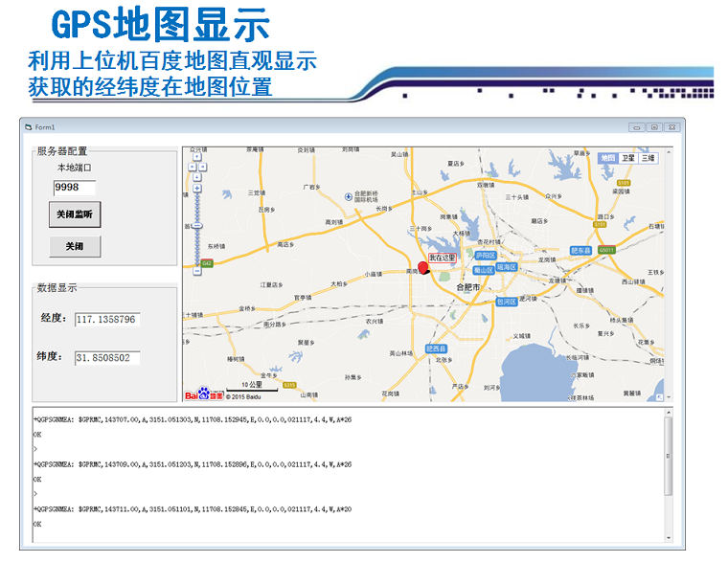This screenshot has width=728, height=562.
Task: Click the Baidu logo on the map
Action: (204, 393)
